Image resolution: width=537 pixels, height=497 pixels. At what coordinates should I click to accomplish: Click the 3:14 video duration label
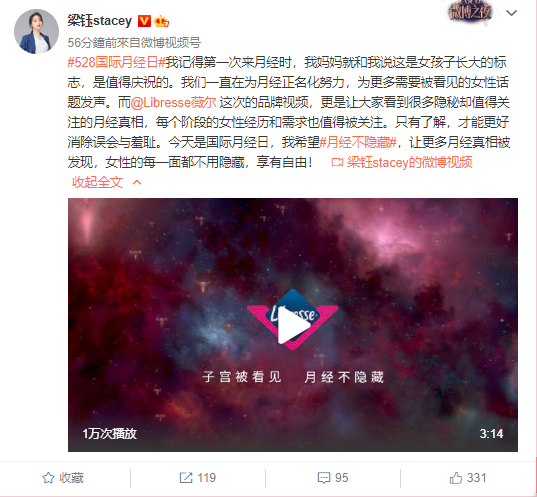(x=491, y=434)
